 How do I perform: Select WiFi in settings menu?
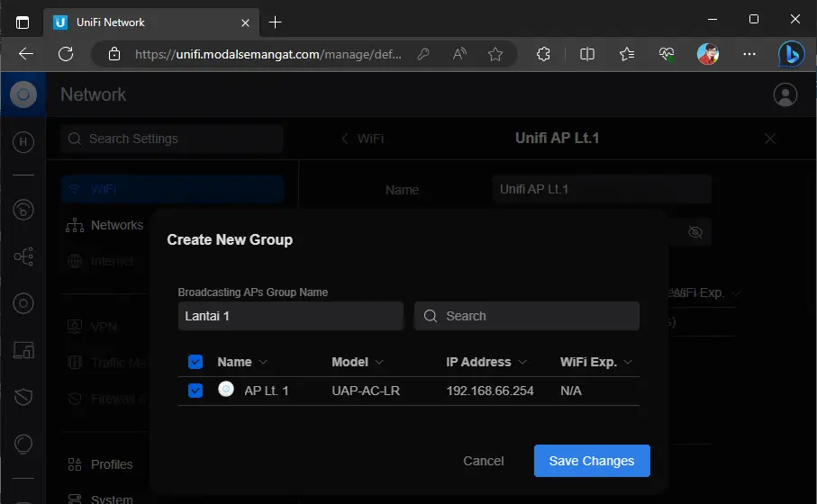point(172,189)
